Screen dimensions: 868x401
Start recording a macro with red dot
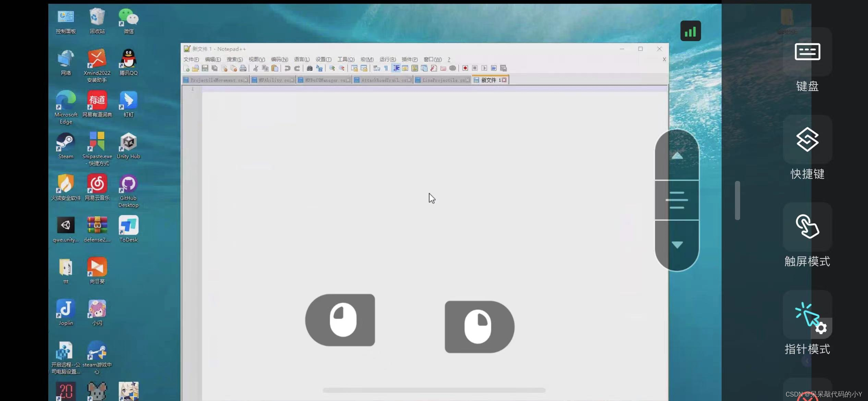pyautogui.click(x=465, y=68)
